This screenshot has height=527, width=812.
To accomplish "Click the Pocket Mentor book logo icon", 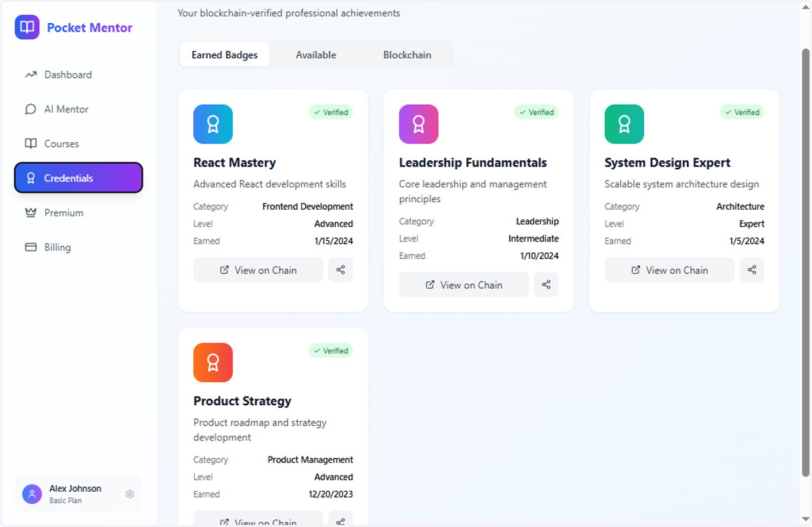I will [x=27, y=28].
